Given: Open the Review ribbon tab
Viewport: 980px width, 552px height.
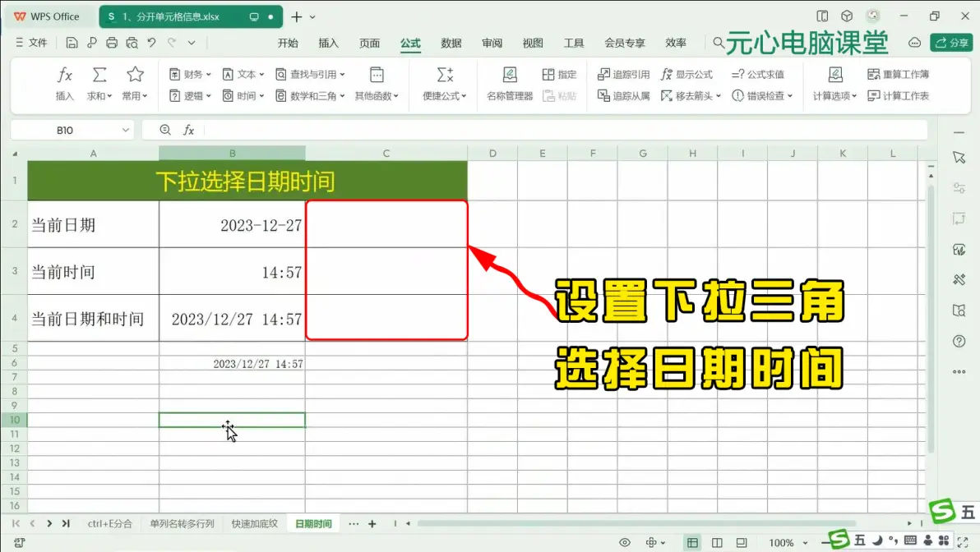Looking at the screenshot, I should 492,43.
